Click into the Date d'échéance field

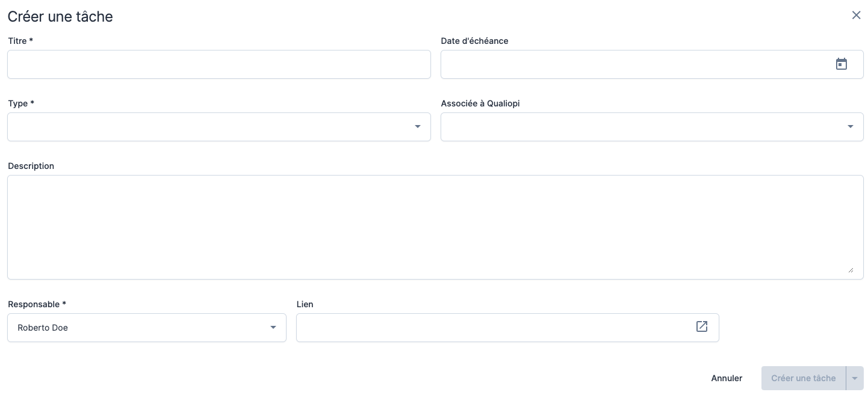tap(632, 64)
